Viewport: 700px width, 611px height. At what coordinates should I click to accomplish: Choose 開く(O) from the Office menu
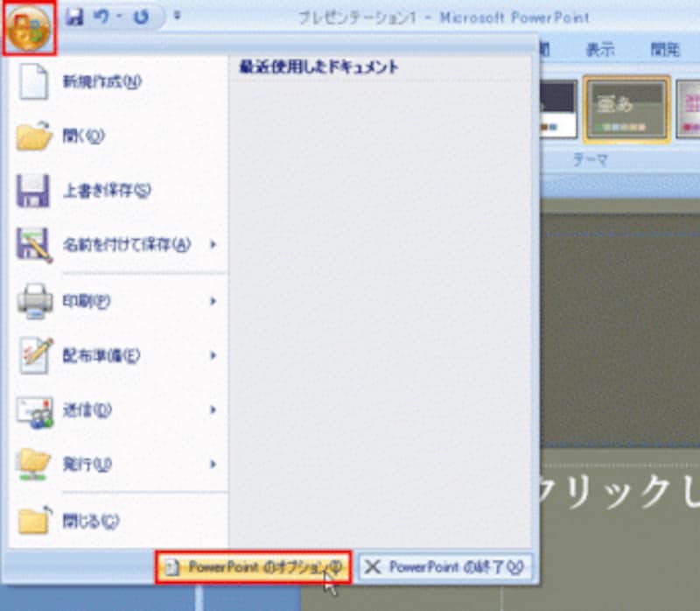pos(83,136)
